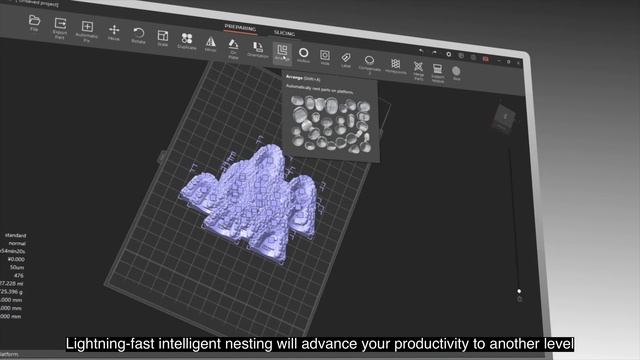Activate the Move tool with crossed arrows

(x=114, y=30)
